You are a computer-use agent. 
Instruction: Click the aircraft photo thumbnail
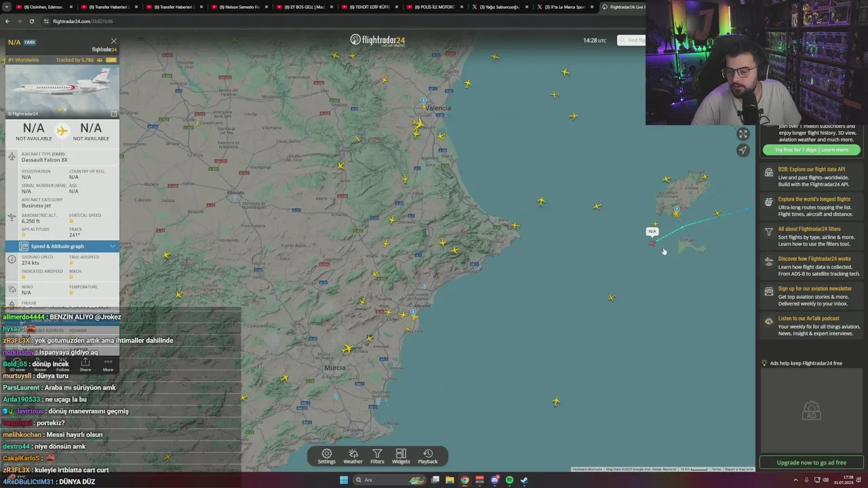tap(62, 91)
